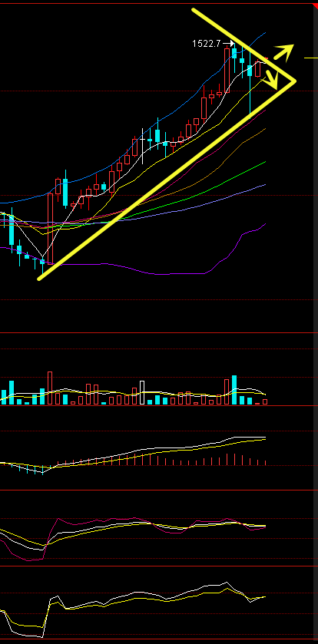Screen dimensions: 318x644
Task: Click the tallest red hollow volume bar
Action: click(x=50, y=388)
